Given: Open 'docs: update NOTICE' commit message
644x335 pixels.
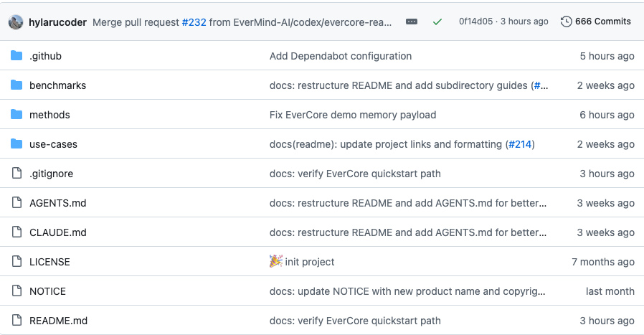Looking at the screenshot, I should click(407, 291).
